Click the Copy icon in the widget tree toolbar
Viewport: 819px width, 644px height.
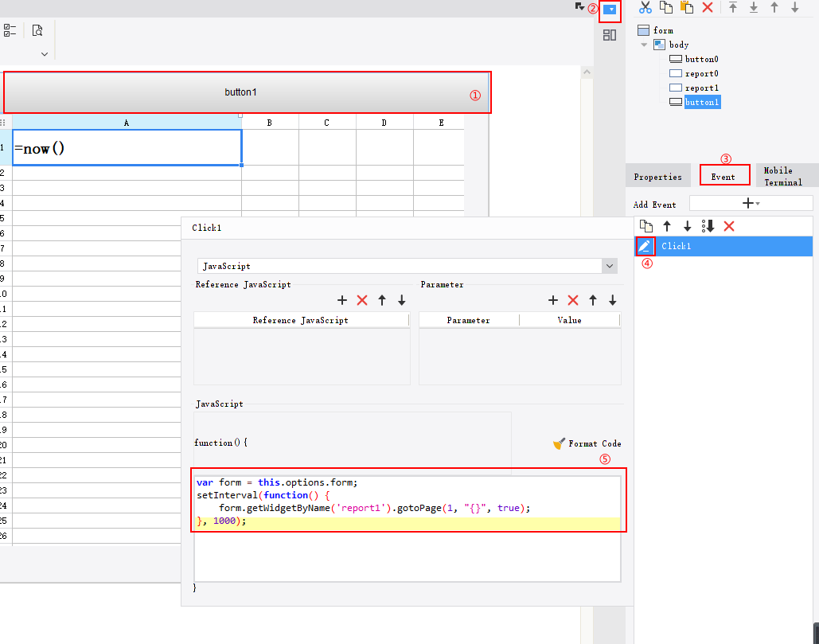pyautogui.click(x=667, y=8)
